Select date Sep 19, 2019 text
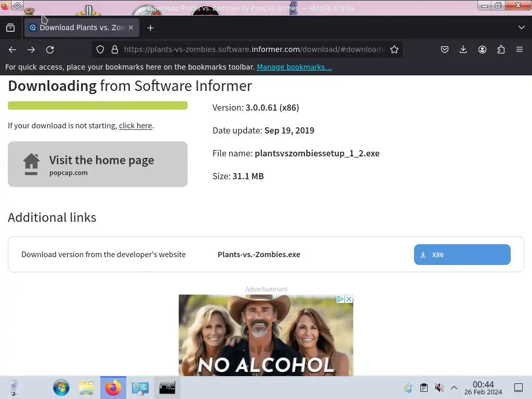The image size is (532, 399). click(289, 130)
